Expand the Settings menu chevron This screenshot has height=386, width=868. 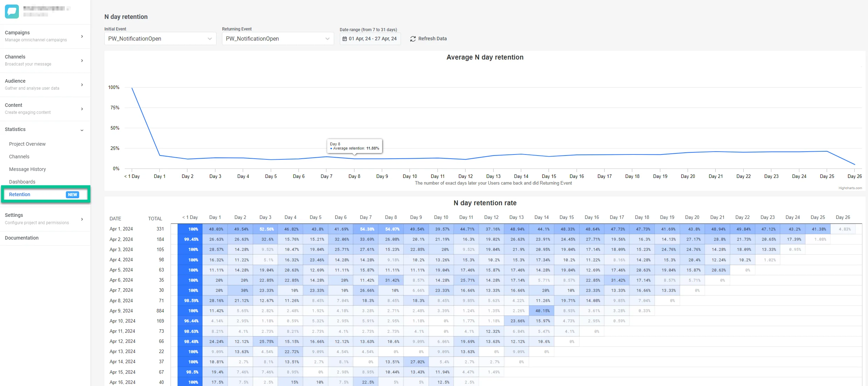82,219
